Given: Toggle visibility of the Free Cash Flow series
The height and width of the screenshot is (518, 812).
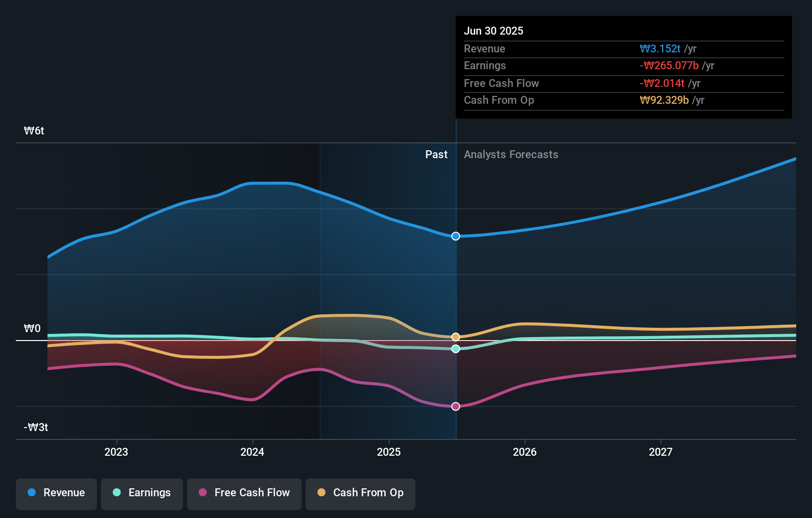Looking at the screenshot, I should (244, 494).
